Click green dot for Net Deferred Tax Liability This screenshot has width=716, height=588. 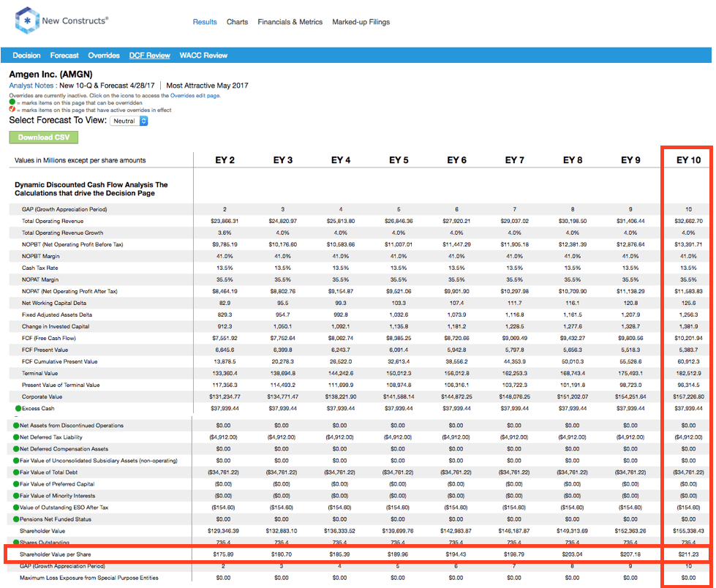[16, 437]
